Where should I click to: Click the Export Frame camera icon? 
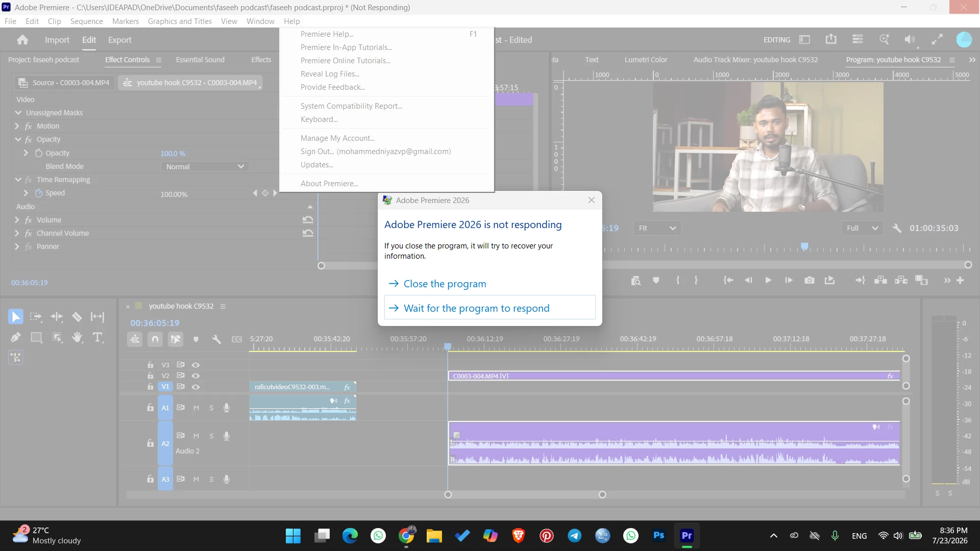(810, 280)
